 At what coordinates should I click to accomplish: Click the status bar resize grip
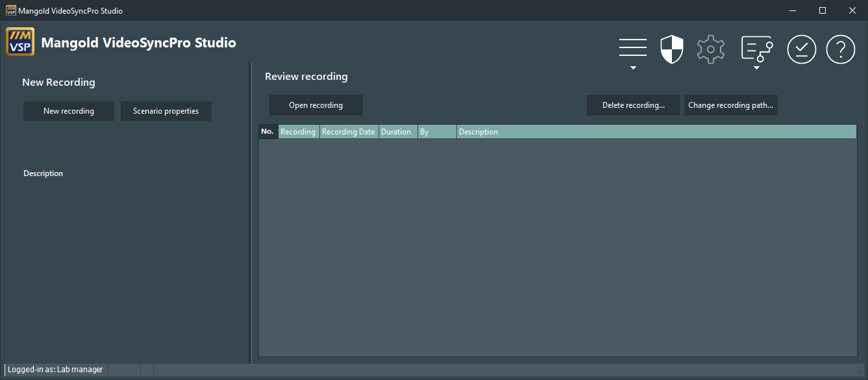(859, 371)
